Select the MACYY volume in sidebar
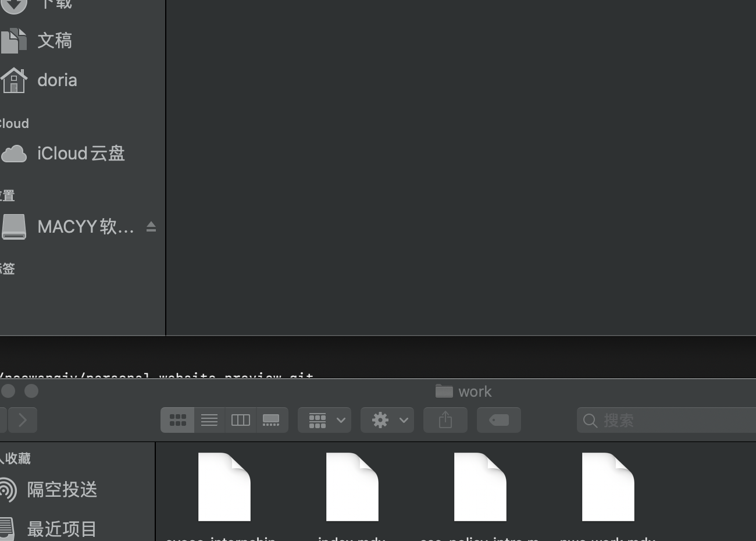Screen dimensions: 756x541 (85, 227)
